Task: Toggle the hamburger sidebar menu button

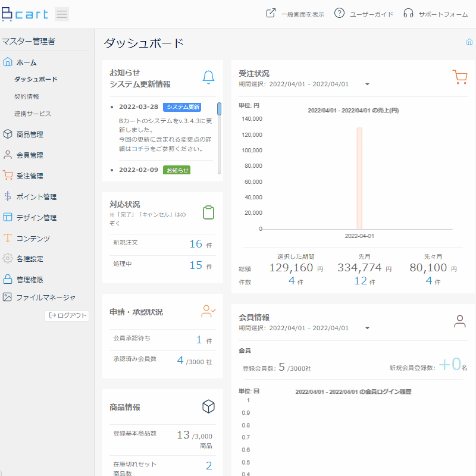Action: tap(62, 14)
